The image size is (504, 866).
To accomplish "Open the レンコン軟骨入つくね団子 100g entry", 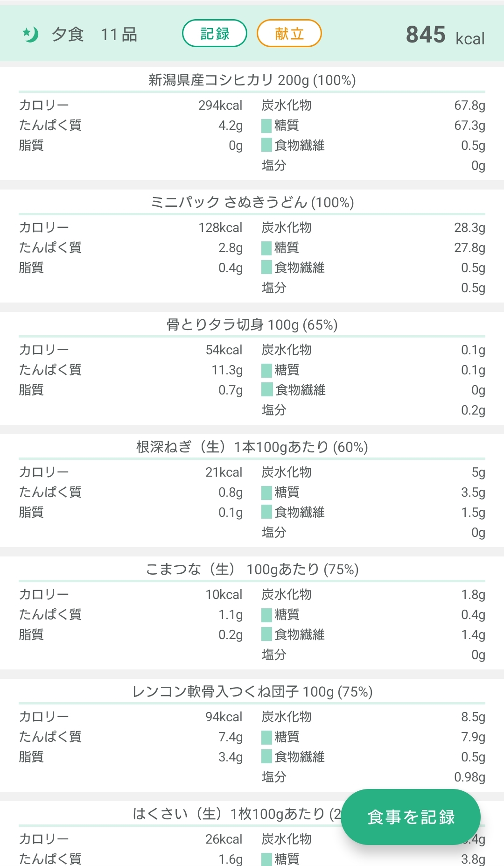I will pos(252,692).
